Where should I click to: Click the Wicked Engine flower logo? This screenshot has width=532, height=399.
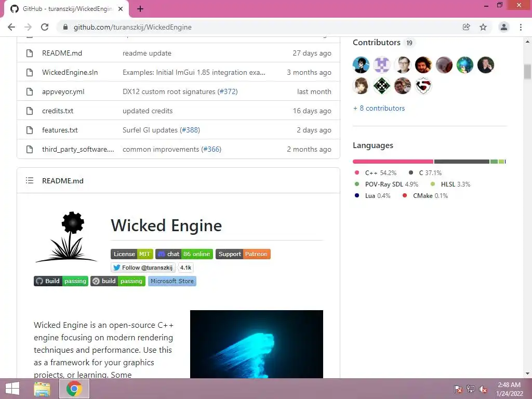tap(66, 237)
